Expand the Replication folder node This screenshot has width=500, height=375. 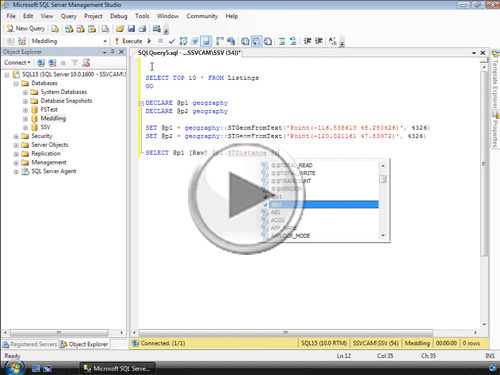pos(16,154)
